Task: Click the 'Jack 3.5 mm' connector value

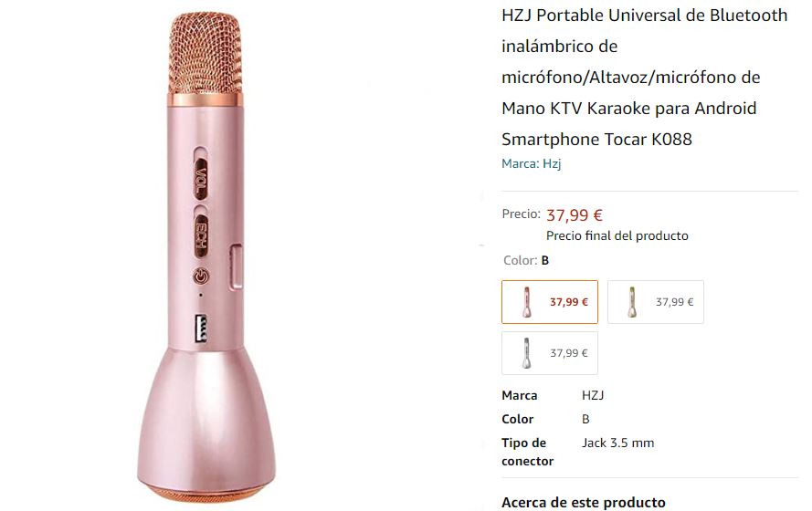Action: (618, 443)
